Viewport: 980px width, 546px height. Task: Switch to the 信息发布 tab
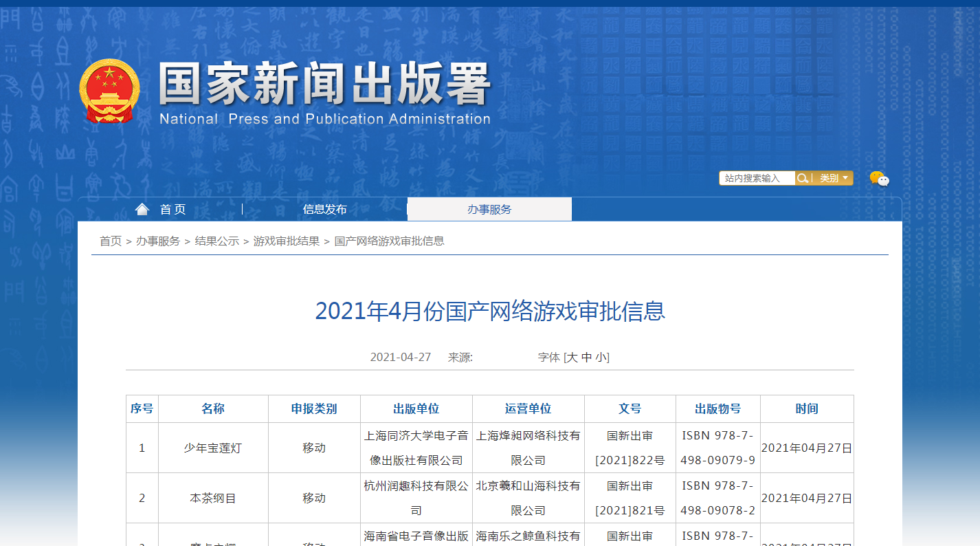click(x=324, y=210)
